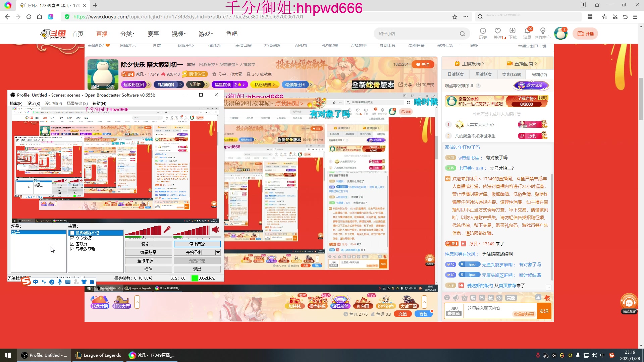Screen dimensions: 644x362
Task: Click the 活动客服 support headset icon
Action: click(x=629, y=304)
